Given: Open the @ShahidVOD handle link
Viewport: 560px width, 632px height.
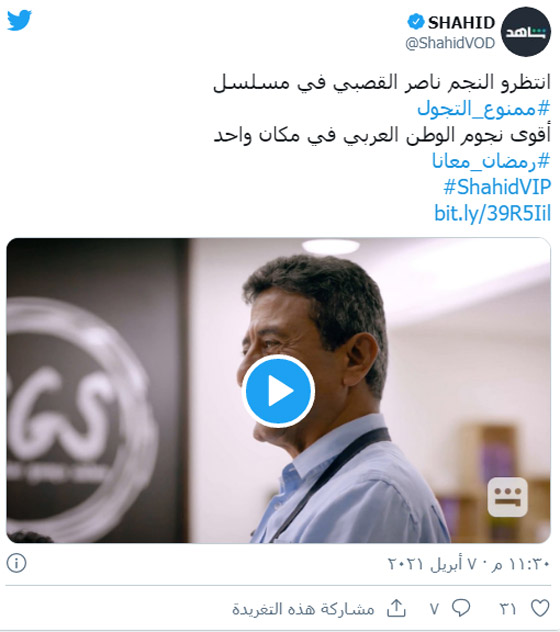Looking at the screenshot, I should (450, 43).
